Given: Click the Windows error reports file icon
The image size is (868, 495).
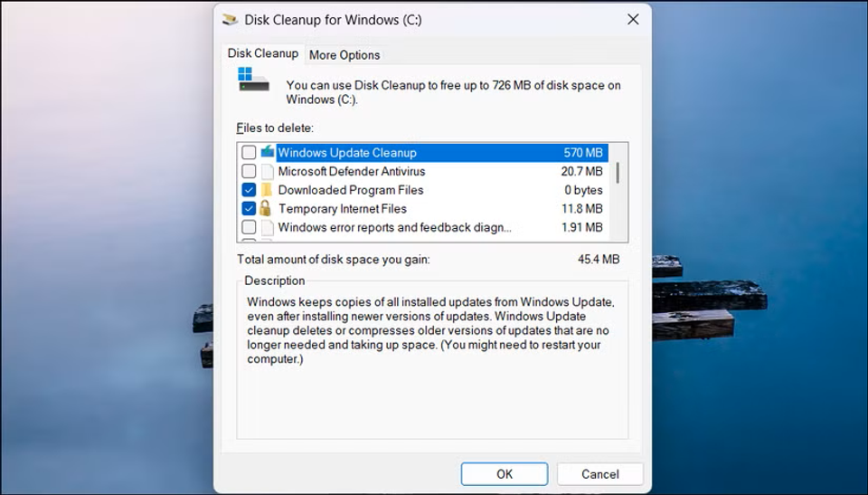Looking at the screenshot, I should (x=268, y=227).
